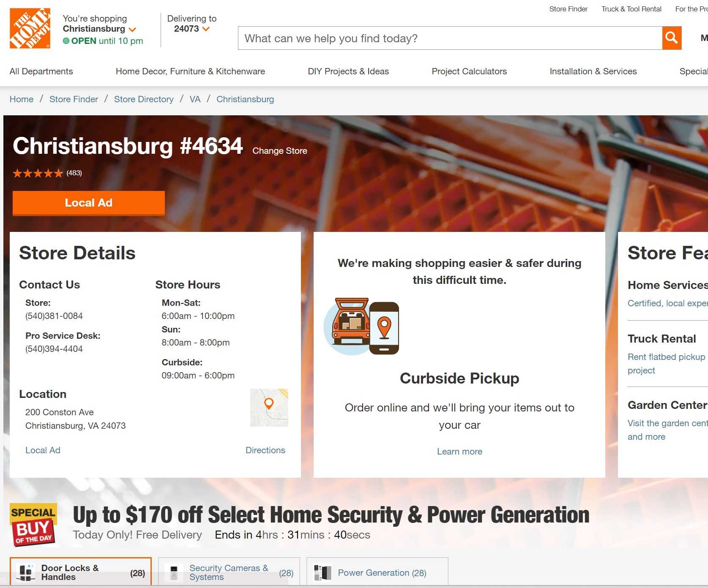
Task: Click the location map thumbnail
Action: click(269, 408)
